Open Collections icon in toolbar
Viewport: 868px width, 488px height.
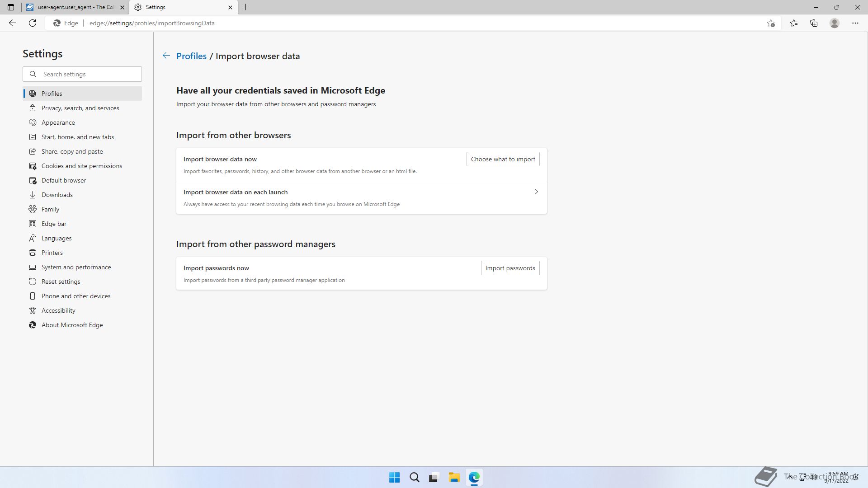pos(814,23)
